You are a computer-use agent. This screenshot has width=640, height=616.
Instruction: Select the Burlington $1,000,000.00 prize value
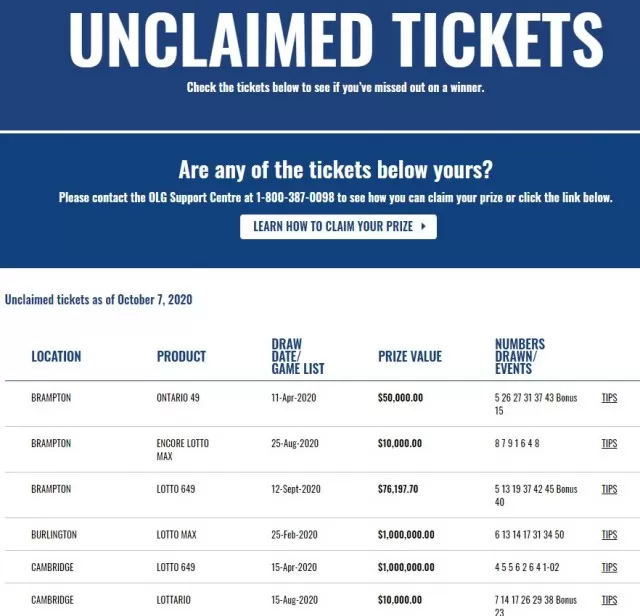click(x=406, y=535)
